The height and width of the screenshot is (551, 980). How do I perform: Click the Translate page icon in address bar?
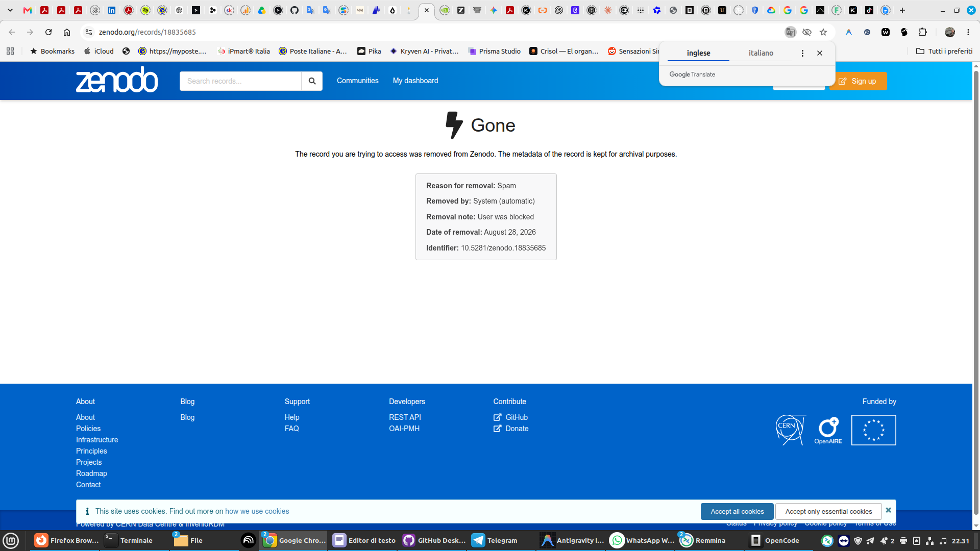(x=790, y=32)
